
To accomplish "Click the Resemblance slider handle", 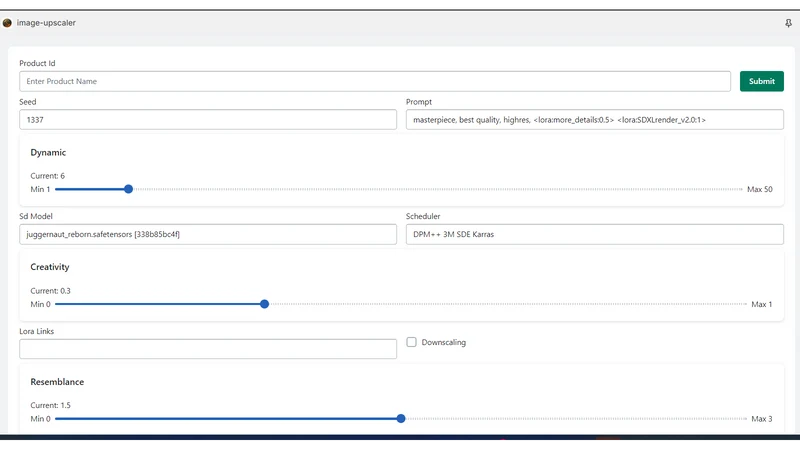I will [x=401, y=418].
